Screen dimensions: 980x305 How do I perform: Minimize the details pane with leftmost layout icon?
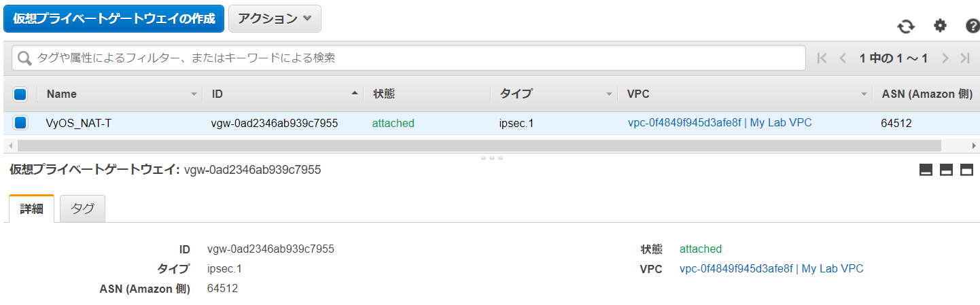point(926,170)
